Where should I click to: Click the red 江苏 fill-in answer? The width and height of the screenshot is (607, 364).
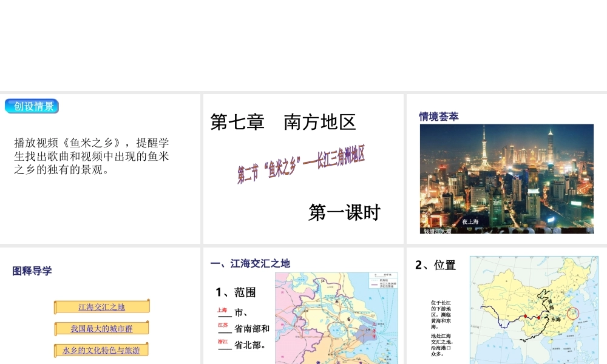click(x=223, y=325)
